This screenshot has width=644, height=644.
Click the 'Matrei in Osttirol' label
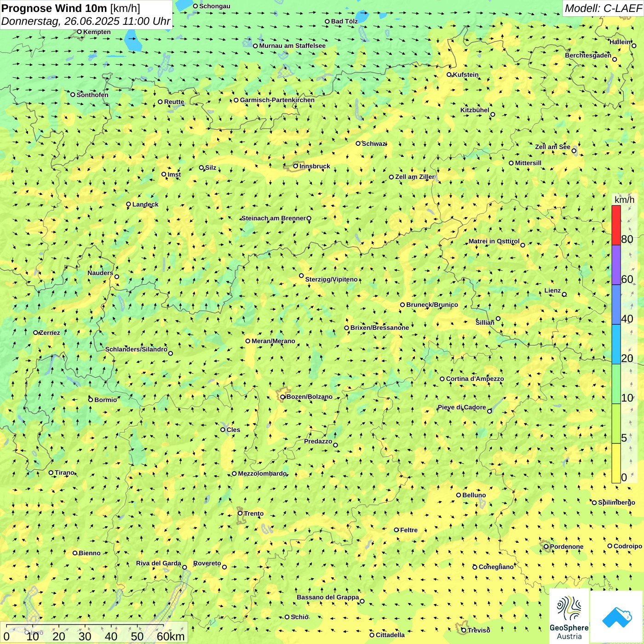[x=494, y=241]
